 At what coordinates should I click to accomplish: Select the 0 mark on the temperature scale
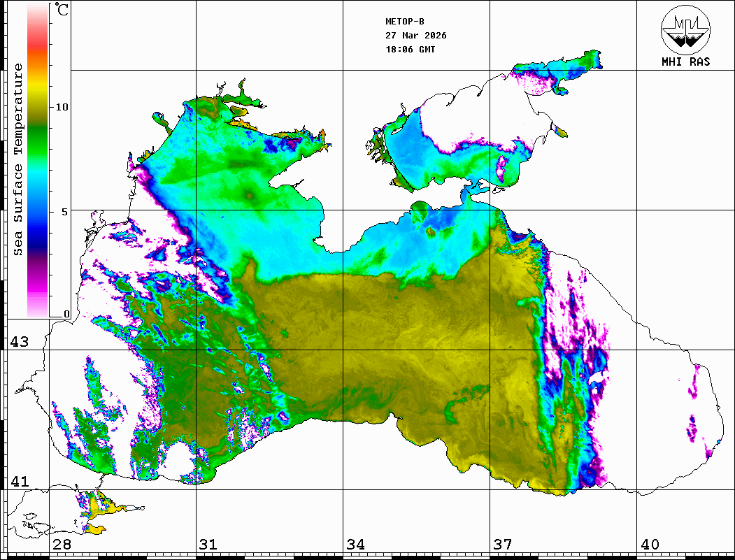coord(66,315)
